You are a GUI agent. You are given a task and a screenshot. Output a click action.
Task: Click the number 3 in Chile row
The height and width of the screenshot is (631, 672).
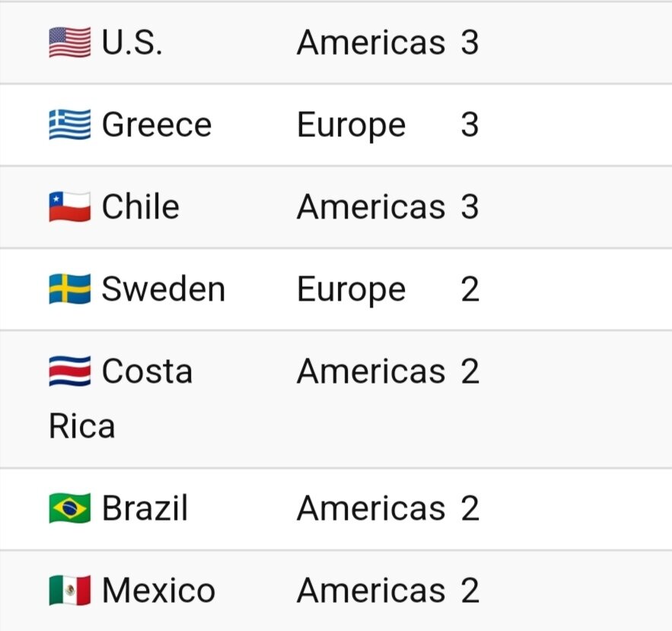pyautogui.click(x=470, y=207)
